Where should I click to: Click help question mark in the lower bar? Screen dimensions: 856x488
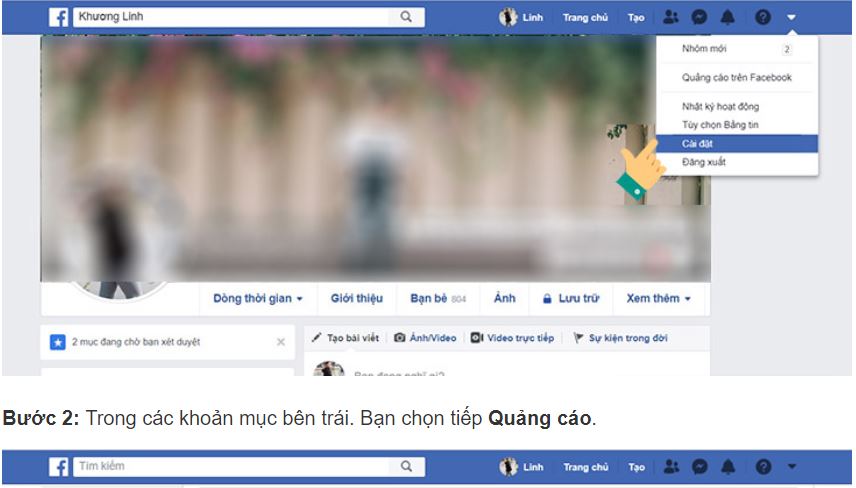click(x=763, y=467)
